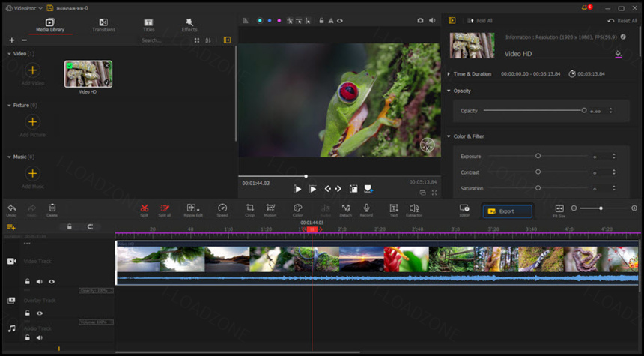Click the Add Picture plus button
Screen dimensions: 644x356
[32, 122]
